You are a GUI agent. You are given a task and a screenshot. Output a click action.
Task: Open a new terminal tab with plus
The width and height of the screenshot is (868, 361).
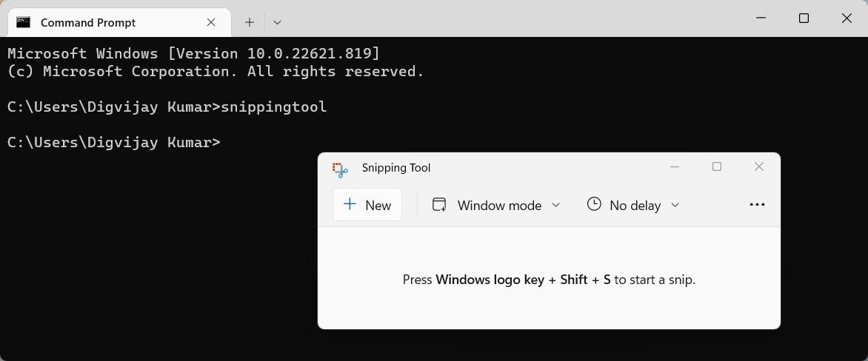[x=250, y=22]
